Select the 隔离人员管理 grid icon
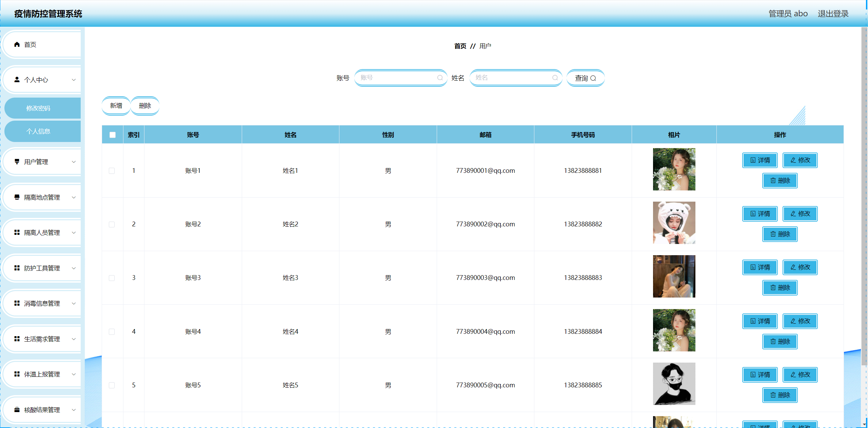The width and height of the screenshot is (868, 428). pos(16,232)
